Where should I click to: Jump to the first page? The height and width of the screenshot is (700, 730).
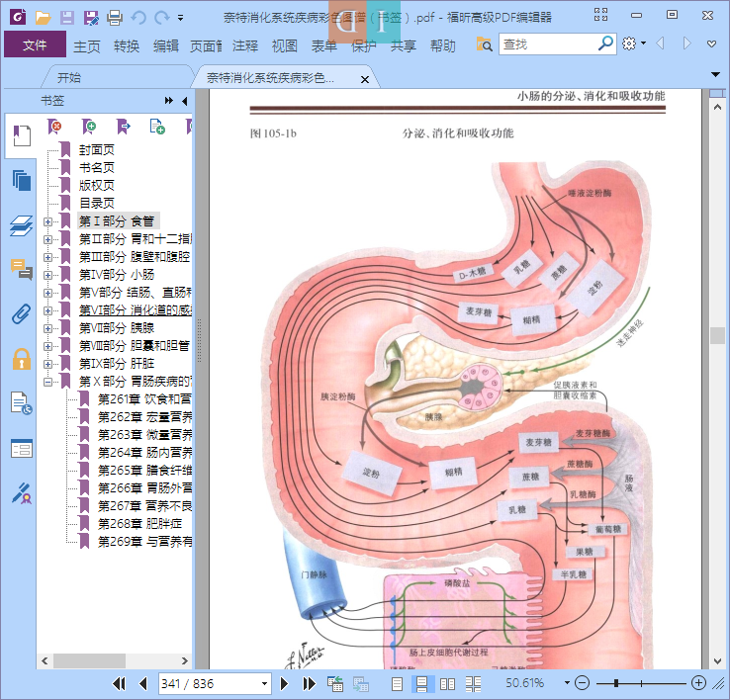[119, 684]
